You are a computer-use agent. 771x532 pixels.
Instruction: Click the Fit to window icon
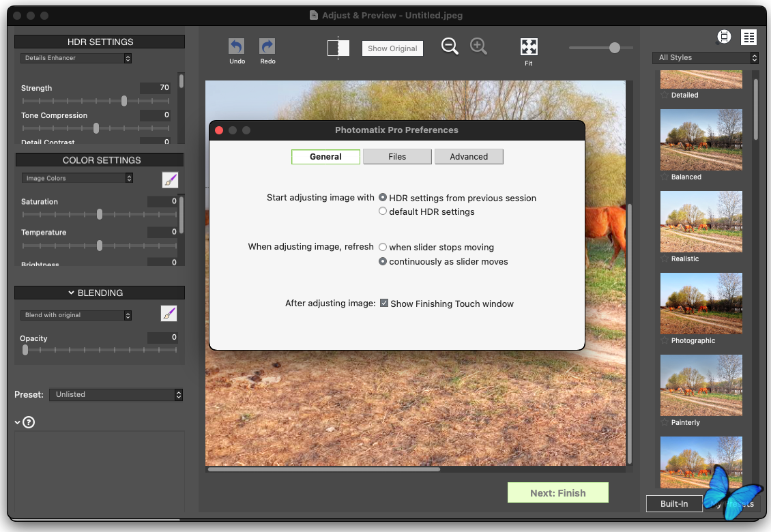pyautogui.click(x=529, y=46)
